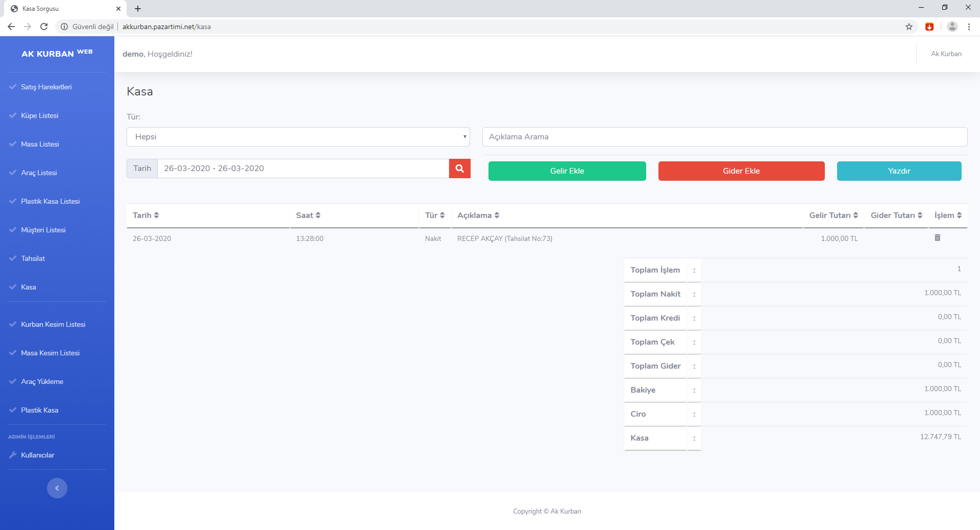Image resolution: width=980 pixels, height=530 pixels.
Task: Open the red download extension icon
Action: 929,27
